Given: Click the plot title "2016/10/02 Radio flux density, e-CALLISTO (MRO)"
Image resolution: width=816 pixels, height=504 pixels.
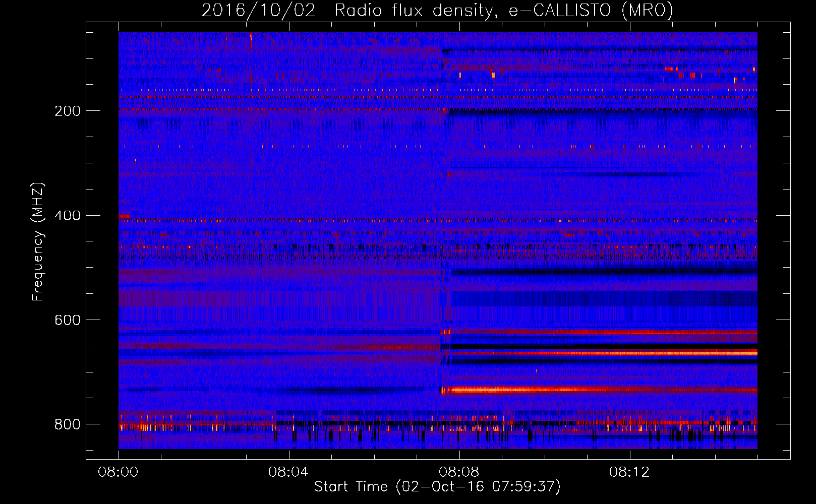Looking at the screenshot, I should tap(437, 11).
